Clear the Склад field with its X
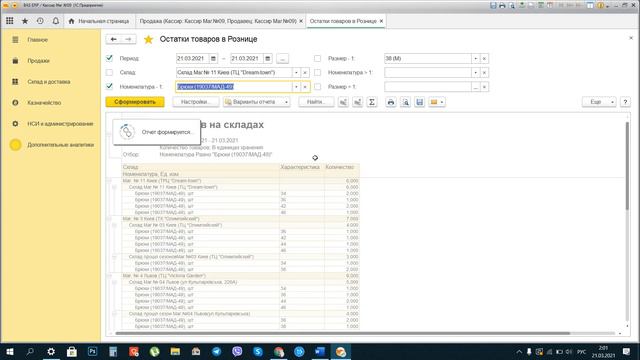This screenshot has width=640, height=360. tap(305, 73)
